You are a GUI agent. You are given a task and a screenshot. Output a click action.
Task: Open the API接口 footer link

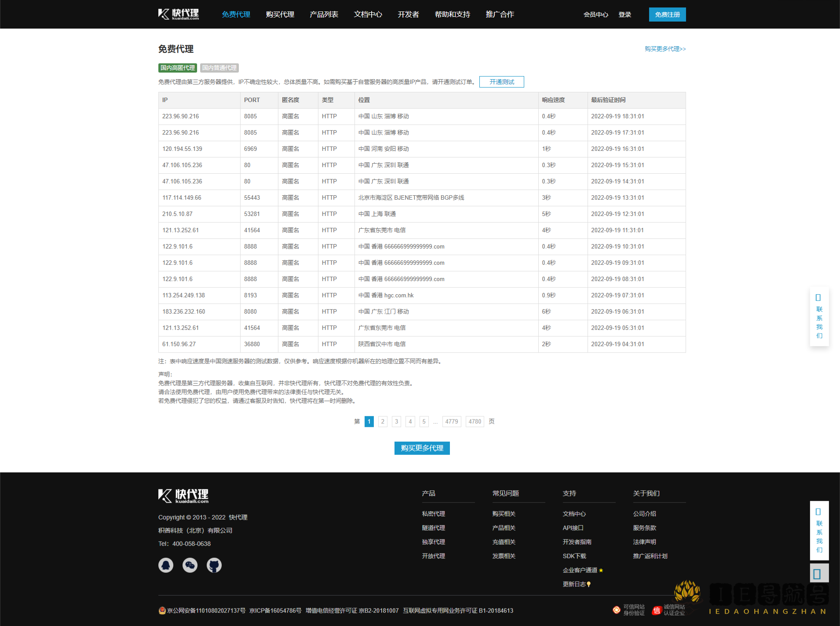tap(573, 528)
